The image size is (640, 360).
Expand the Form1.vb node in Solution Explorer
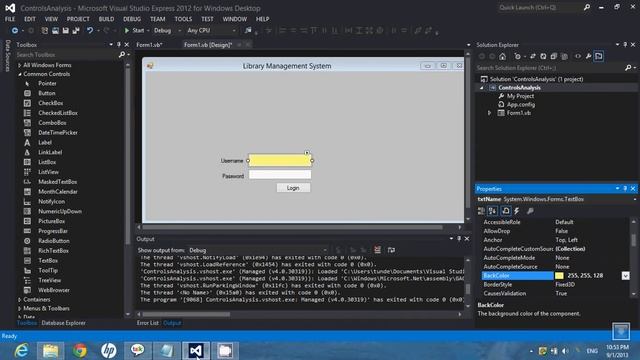[489, 113]
